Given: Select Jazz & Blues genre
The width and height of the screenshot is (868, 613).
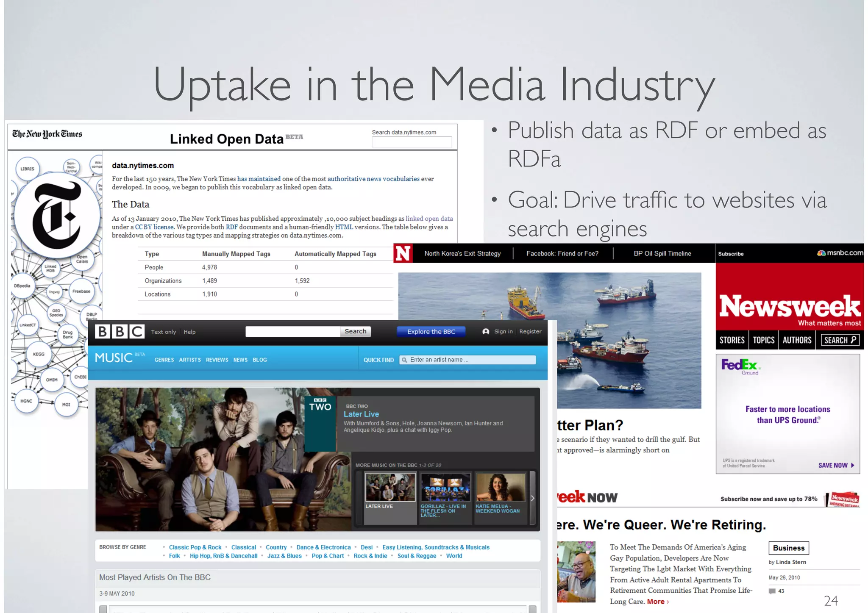Looking at the screenshot, I should tap(284, 556).
